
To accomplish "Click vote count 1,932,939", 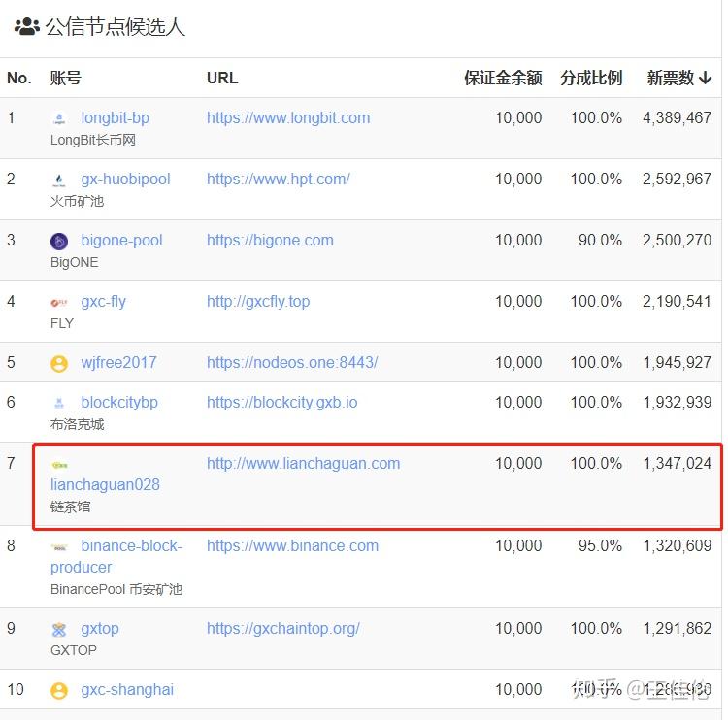I will pos(677,403).
